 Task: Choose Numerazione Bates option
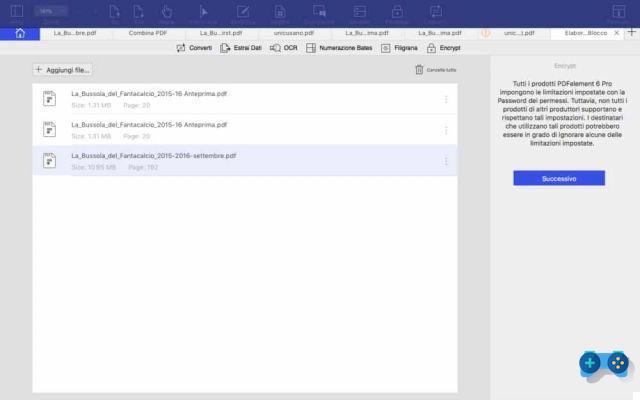click(339, 48)
